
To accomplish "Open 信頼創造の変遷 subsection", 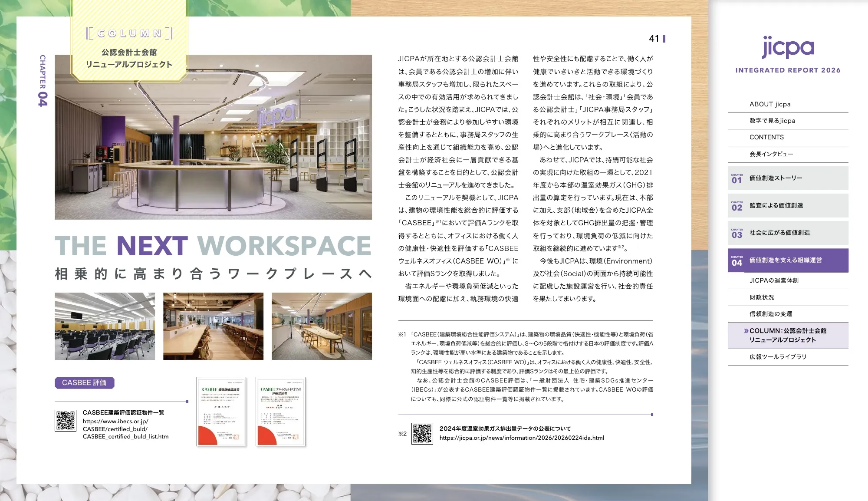I will click(x=788, y=314).
